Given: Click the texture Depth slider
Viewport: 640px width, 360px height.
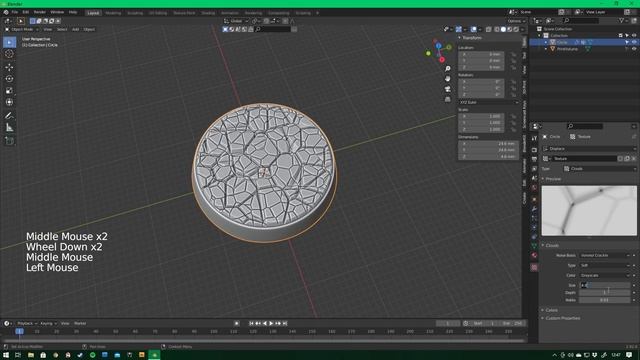Looking at the screenshot, I should (604, 292).
